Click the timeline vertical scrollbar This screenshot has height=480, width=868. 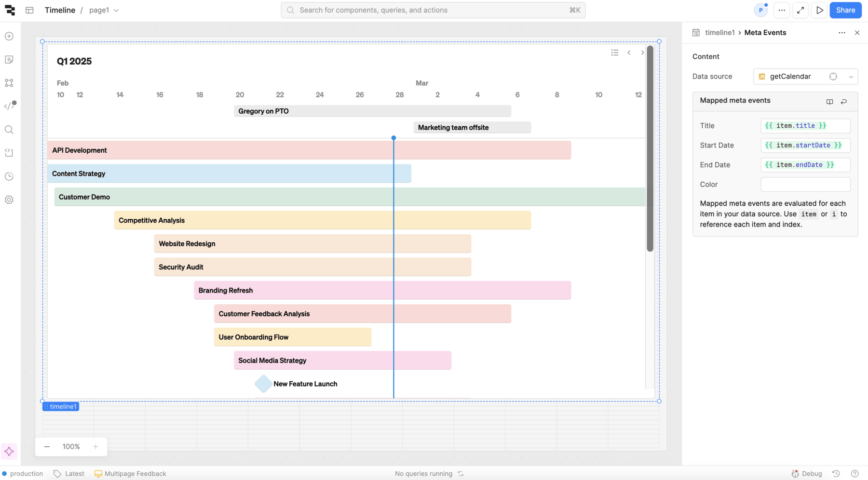point(650,148)
